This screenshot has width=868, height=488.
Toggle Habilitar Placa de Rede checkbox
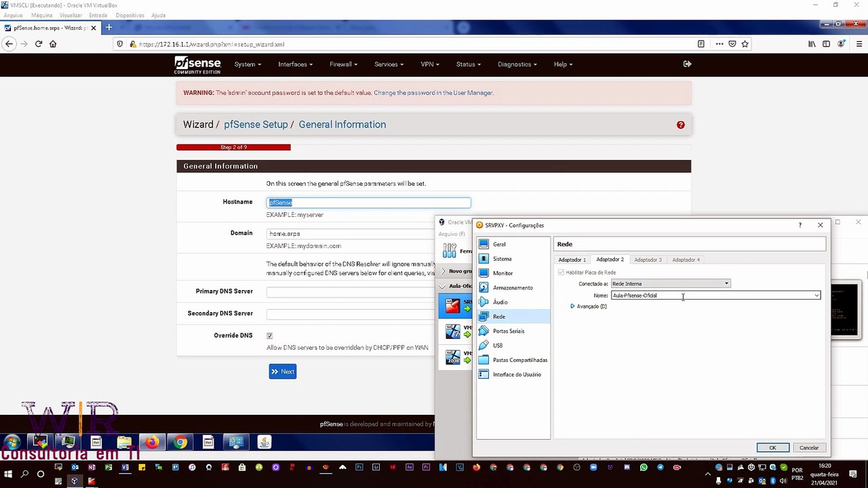561,272
